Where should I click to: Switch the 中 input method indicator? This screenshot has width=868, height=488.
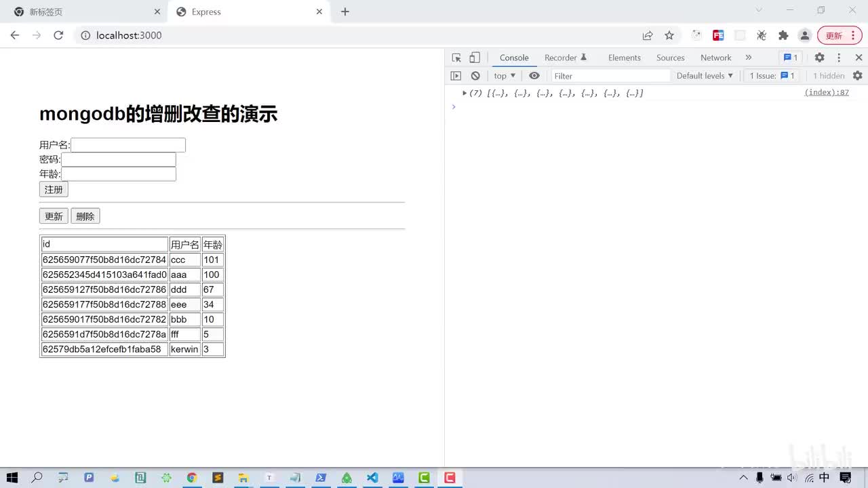[x=825, y=478]
